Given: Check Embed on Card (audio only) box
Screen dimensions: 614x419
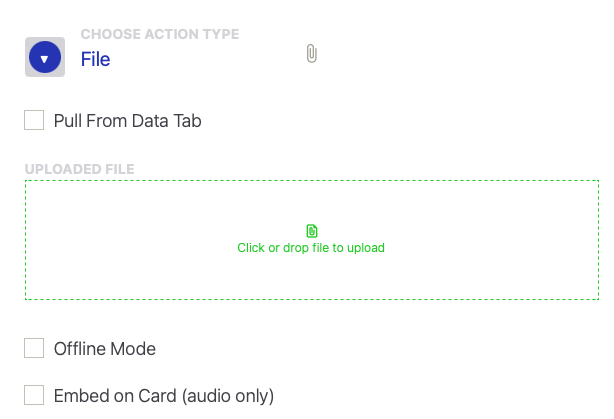Looking at the screenshot, I should click(x=34, y=395).
